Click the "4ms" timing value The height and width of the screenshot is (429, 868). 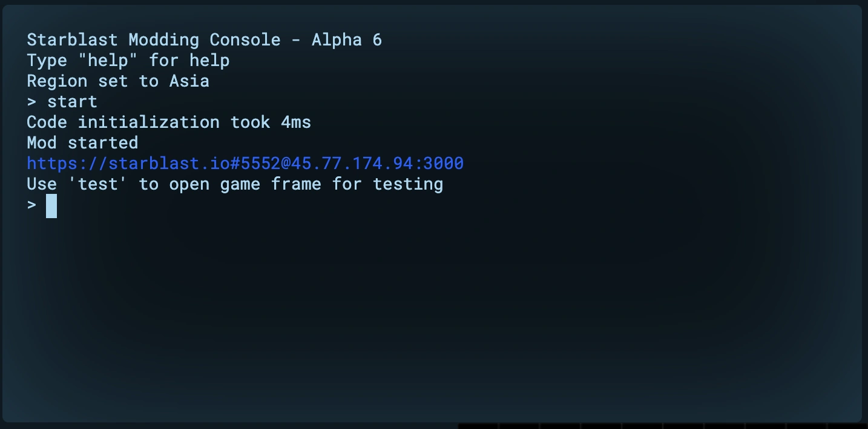click(296, 122)
